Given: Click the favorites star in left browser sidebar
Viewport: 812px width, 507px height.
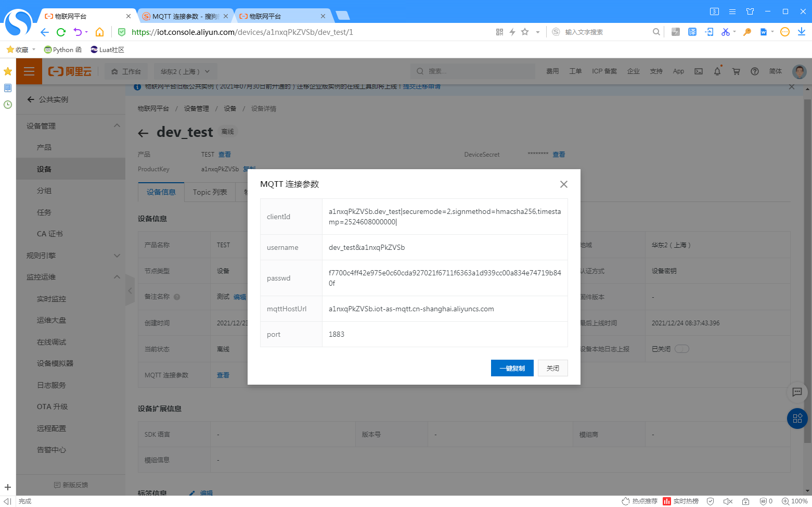Looking at the screenshot, I should 8,71.
